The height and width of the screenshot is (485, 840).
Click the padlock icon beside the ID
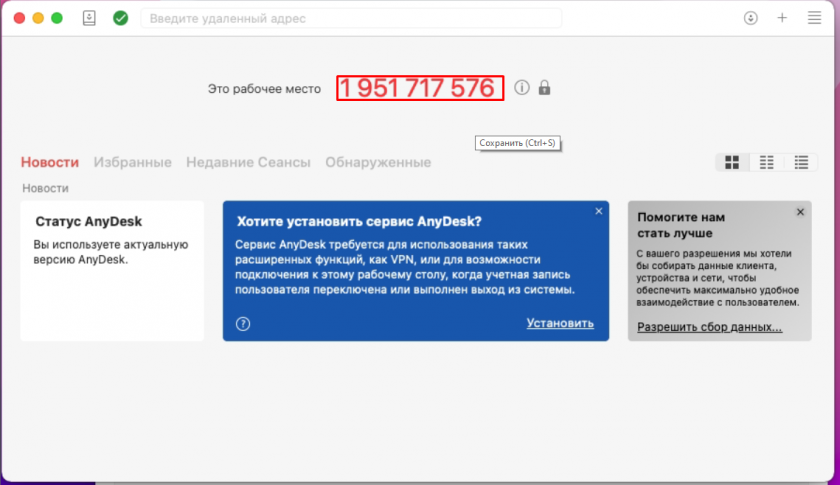point(544,88)
